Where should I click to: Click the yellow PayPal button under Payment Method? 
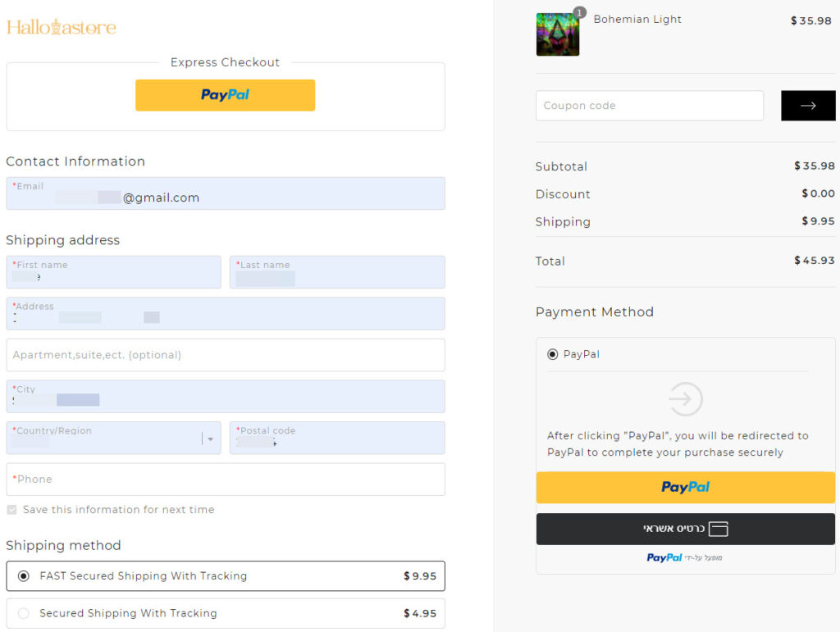pos(685,488)
